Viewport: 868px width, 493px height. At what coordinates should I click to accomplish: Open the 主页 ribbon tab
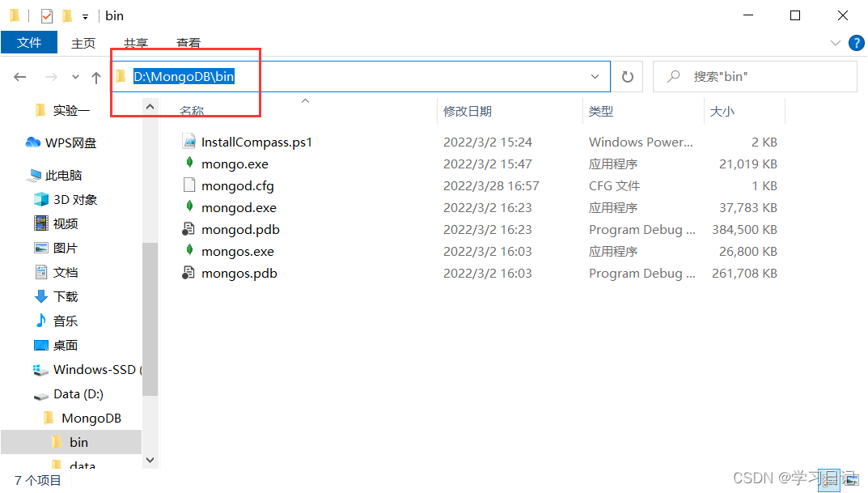(x=83, y=43)
